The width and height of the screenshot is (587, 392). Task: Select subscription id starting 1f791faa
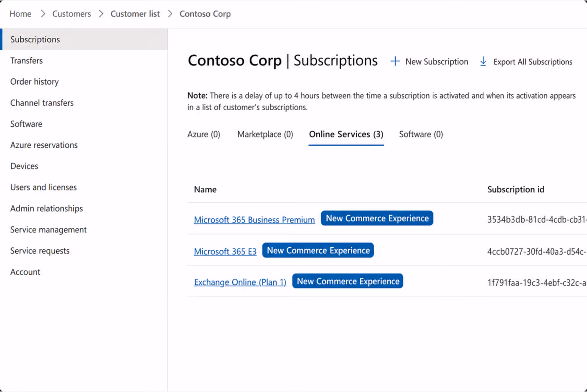[537, 283]
